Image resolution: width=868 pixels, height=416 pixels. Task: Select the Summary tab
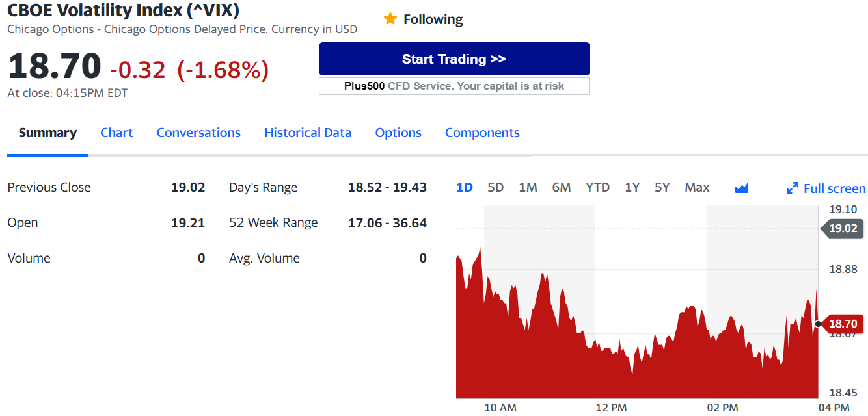click(x=47, y=133)
